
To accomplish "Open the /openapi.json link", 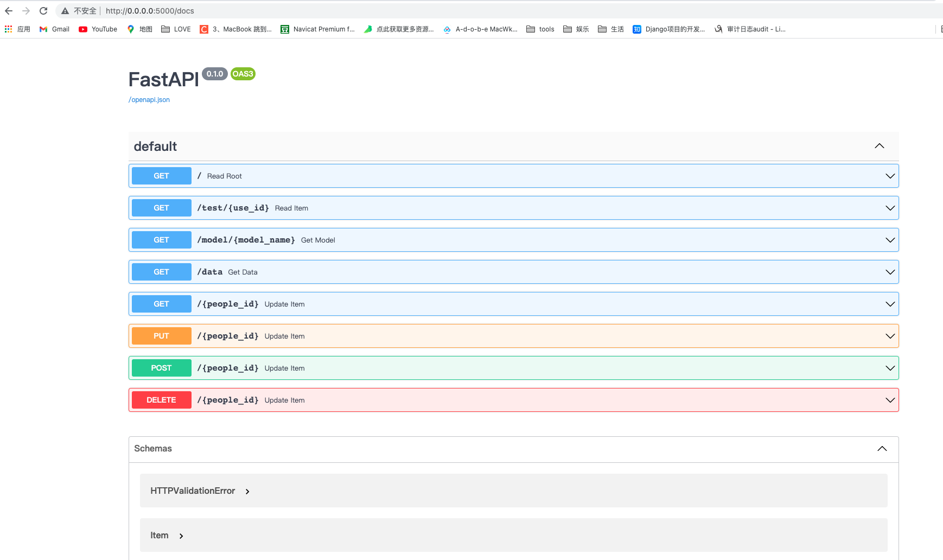I will [149, 100].
